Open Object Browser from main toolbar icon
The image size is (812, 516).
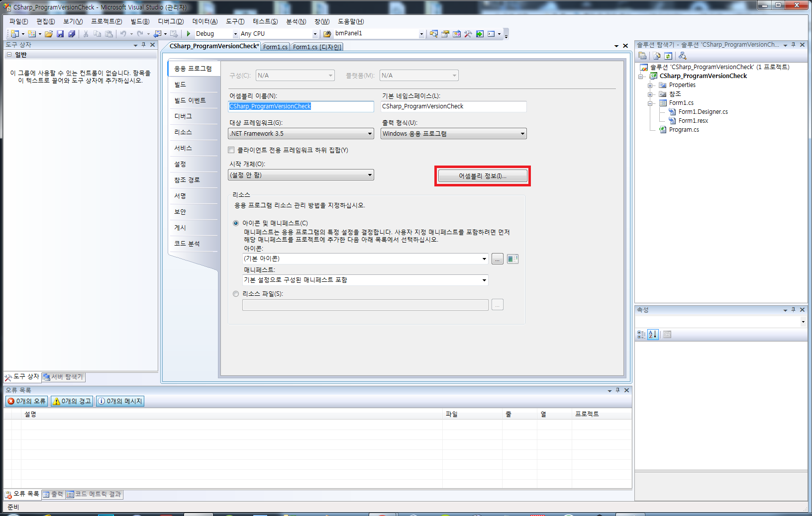[457, 34]
